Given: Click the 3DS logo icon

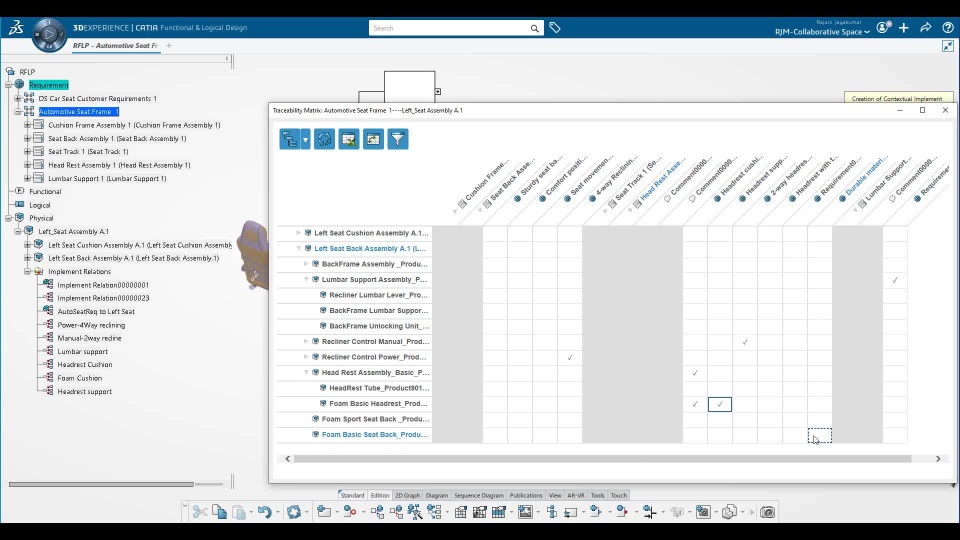Looking at the screenshot, I should tap(16, 27).
